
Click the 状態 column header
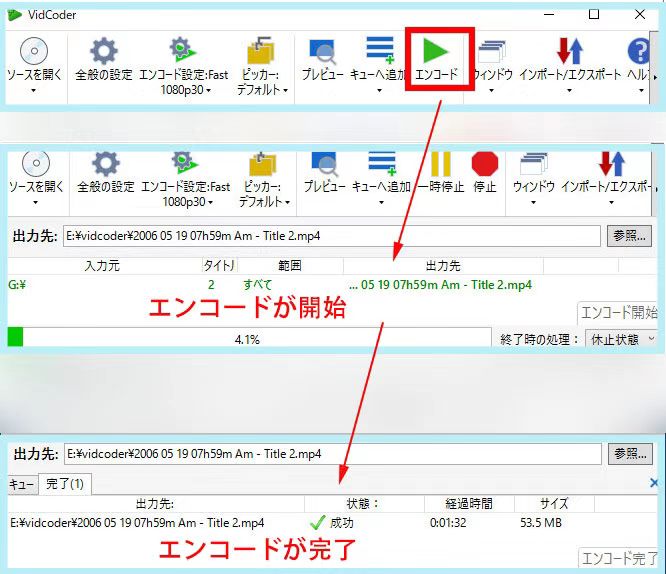[364, 503]
